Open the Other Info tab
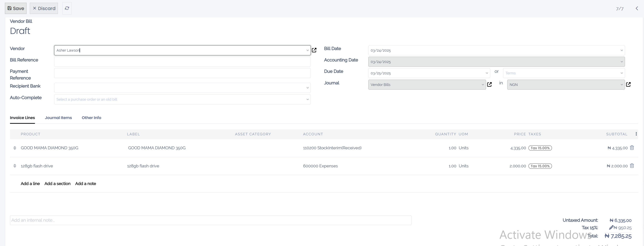This screenshot has width=644, height=246. [91, 118]
